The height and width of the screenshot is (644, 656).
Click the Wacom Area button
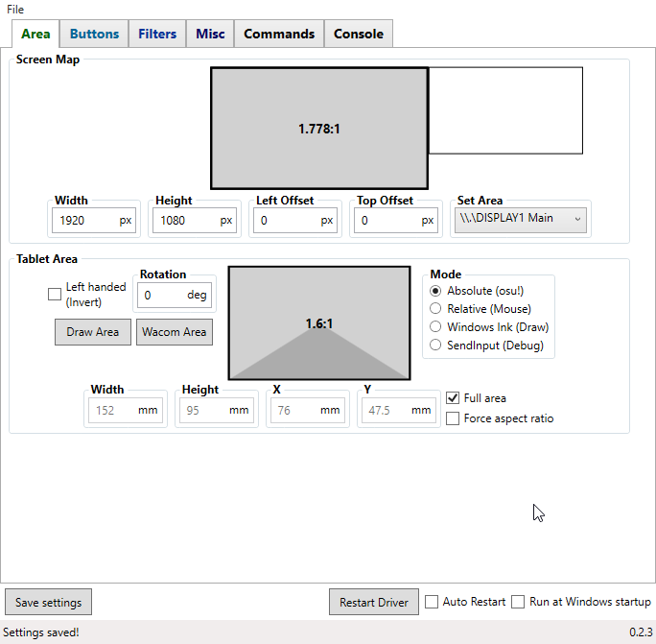(175, 332)
